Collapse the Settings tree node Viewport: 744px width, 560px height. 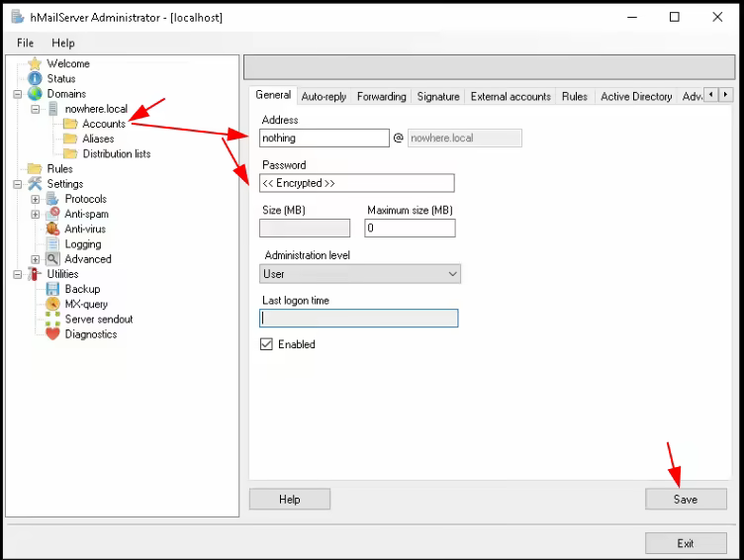(x=18, y=184)
